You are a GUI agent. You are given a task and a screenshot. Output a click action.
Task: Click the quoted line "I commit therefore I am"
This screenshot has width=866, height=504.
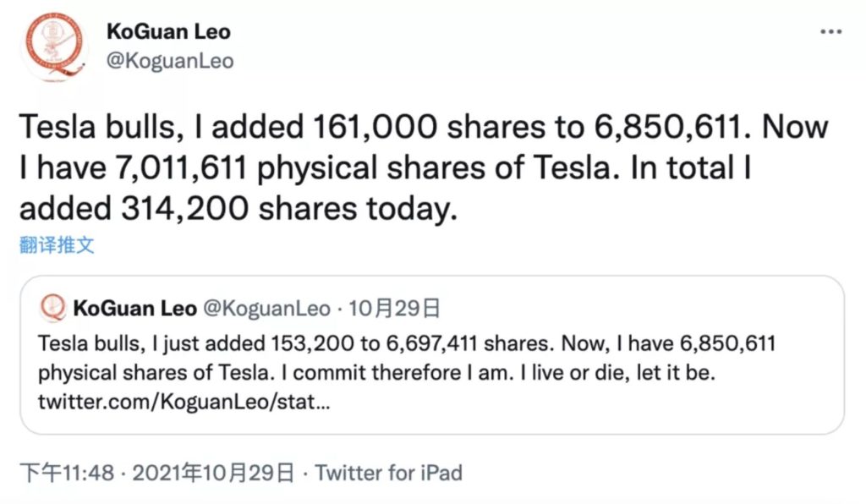pos(414,372)
